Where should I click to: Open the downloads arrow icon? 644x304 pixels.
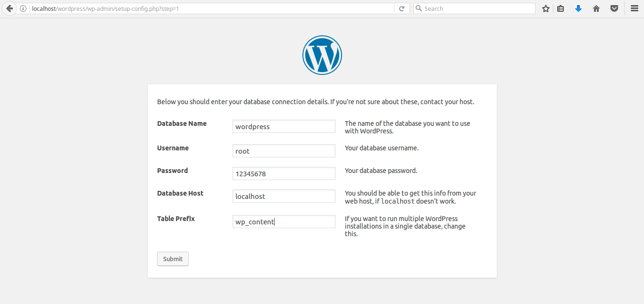coord(578,8)
